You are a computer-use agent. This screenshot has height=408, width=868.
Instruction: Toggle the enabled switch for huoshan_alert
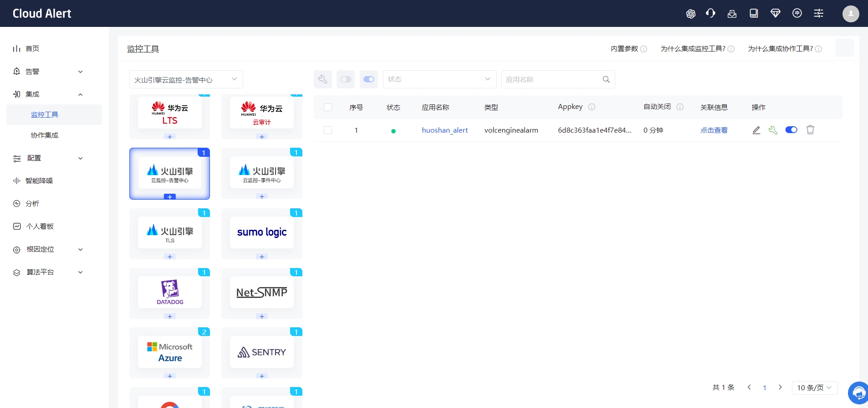pos(791,130)
